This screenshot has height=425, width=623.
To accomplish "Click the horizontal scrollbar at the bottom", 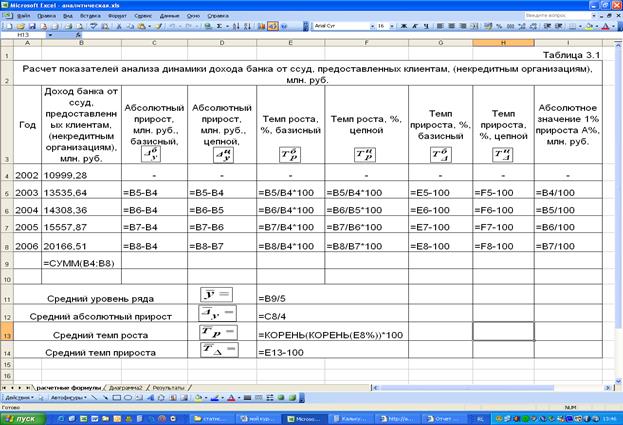I will coord(492,388).
